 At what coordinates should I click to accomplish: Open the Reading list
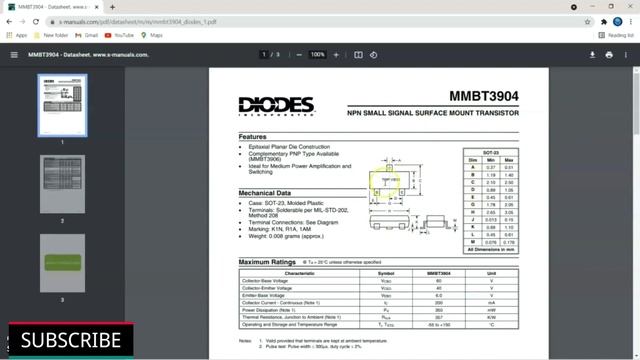[x=616, y=35]
